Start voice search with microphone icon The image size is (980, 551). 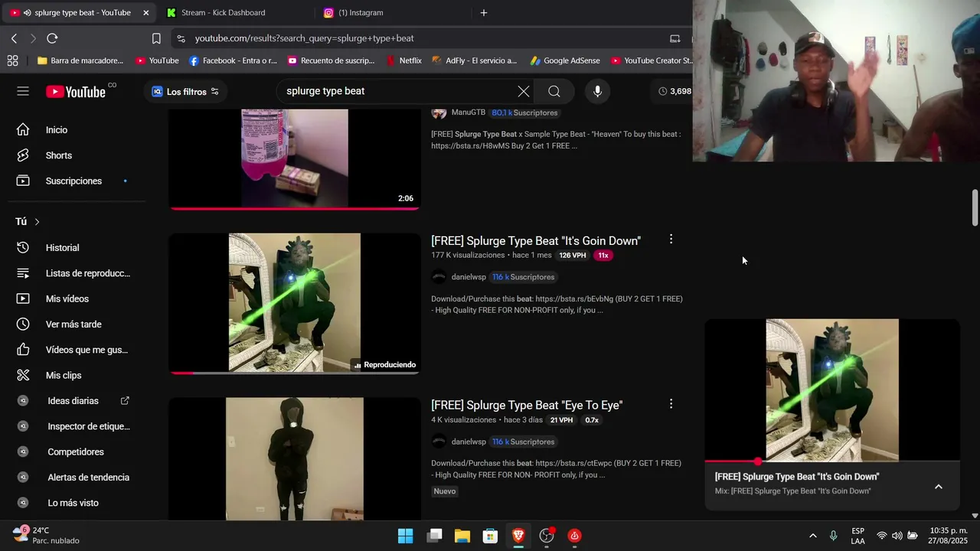pos(598,91)
